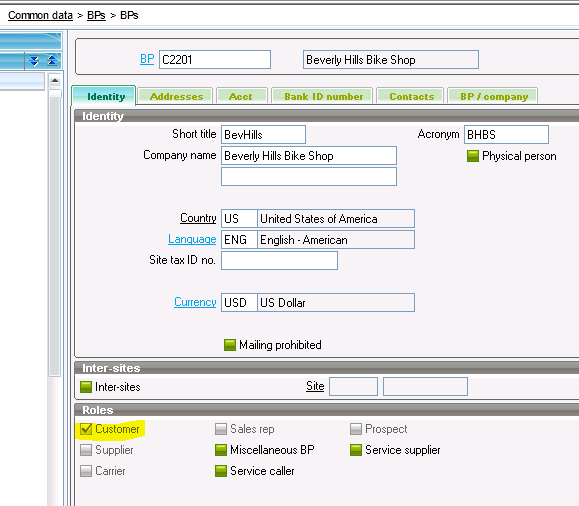Click the Site code input field
Image resolution: width=579 pixels, height=506 pixels.
click(x=353, y=386)
